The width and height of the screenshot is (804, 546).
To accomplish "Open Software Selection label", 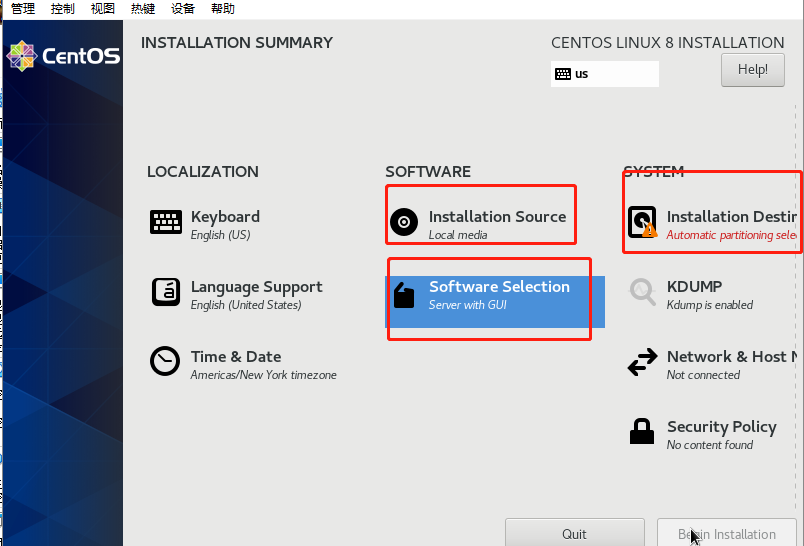I will (x=499, y=287).
